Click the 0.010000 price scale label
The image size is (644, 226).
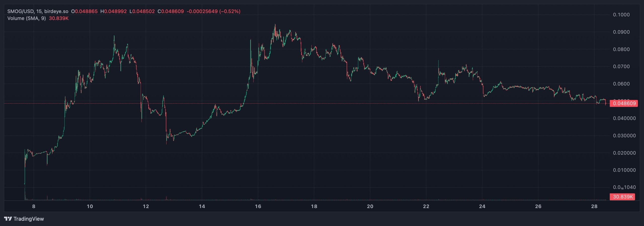click(x=624, y=170)
